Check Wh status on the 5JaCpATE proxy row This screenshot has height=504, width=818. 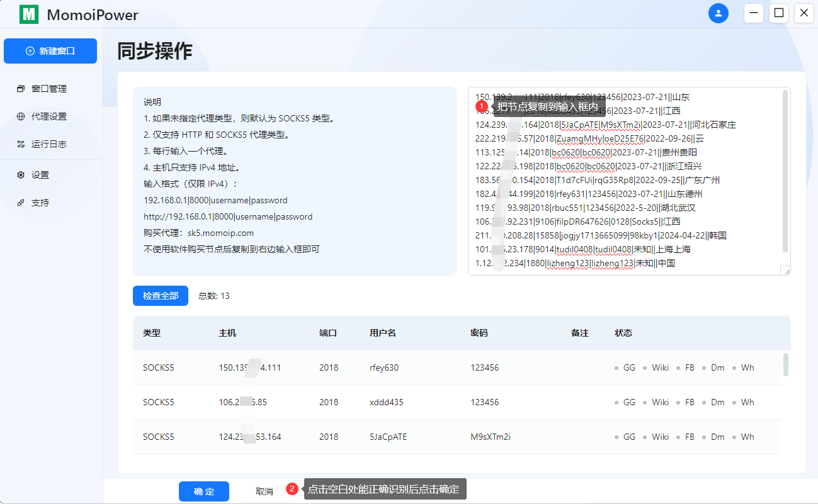[746, 436]
